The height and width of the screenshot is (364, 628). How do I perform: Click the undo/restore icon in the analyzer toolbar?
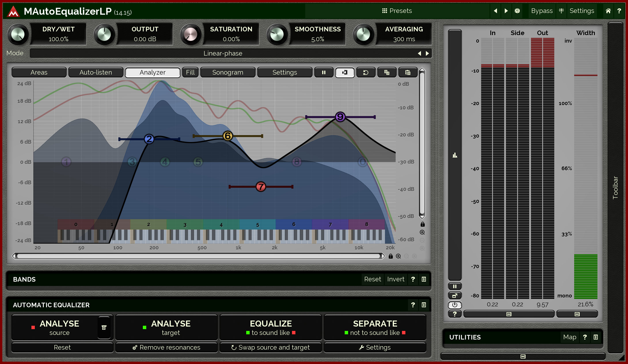365,72
